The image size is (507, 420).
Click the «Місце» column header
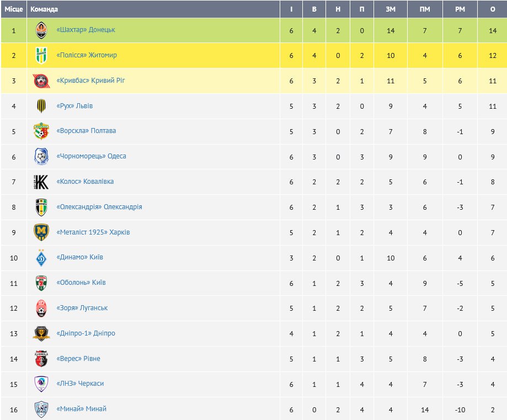[13, 9]
